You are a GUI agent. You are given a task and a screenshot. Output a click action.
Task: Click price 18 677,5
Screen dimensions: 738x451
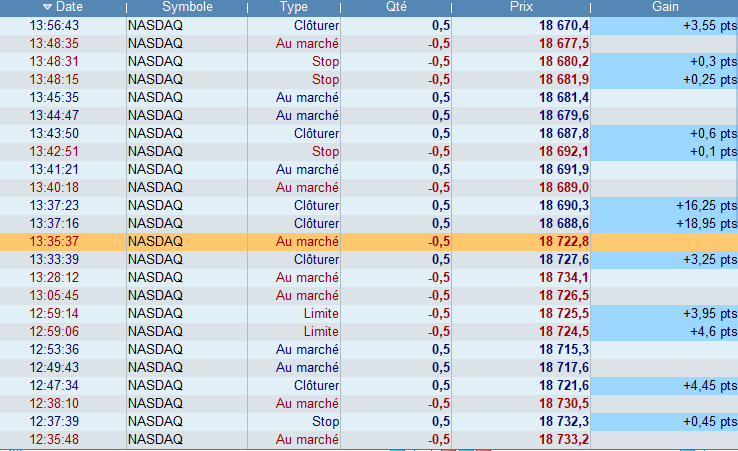point(564,43)
